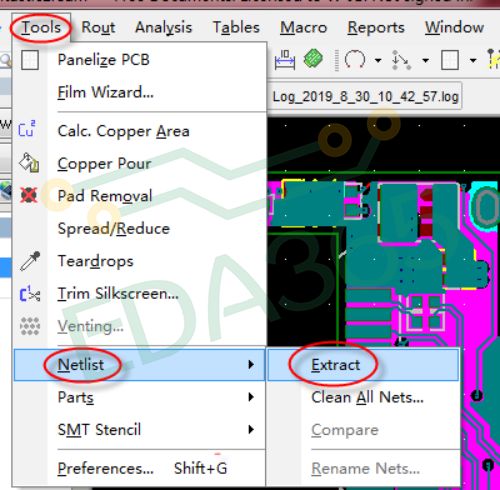
Task: Expand the Netlist submenu
Action: point(139,365)
